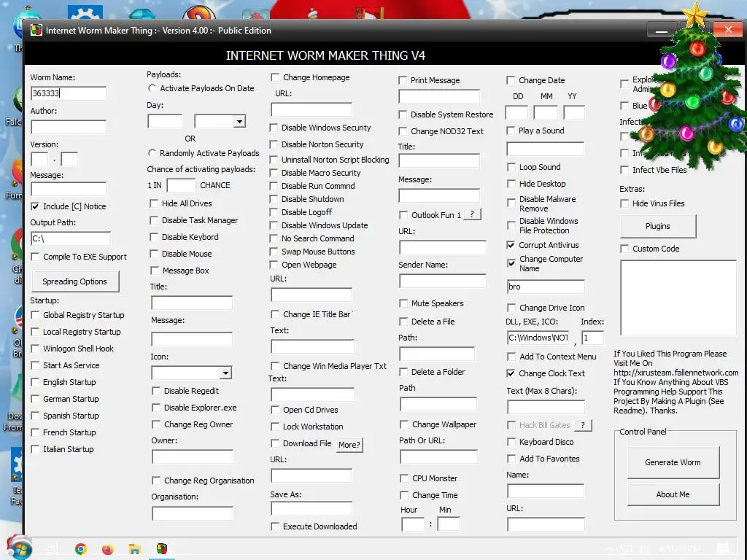Focus the Clock Text Max 8 Chars field
This screenshot has height=560, width=747.
click(x=546, y=407)
